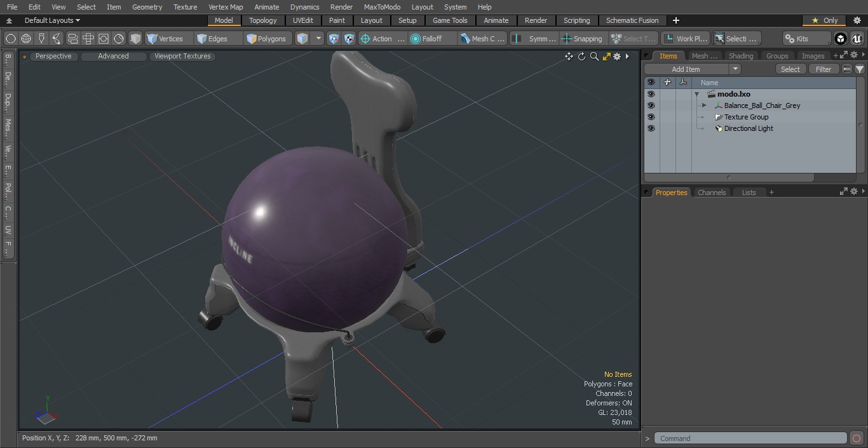Open the Items panel gear settings
The height and width of the screenshot is (448, 868).
tap(854, 55)
